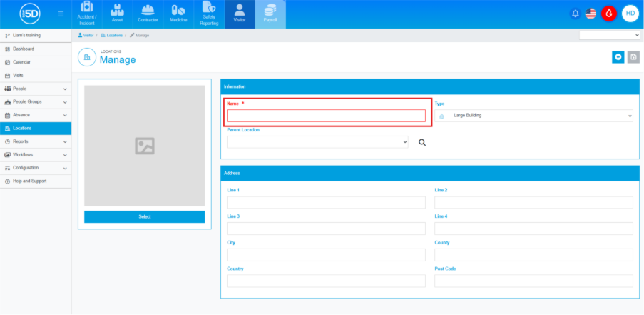The width and height of the screenshot is (644, 315).
Task: Open Calendar from the sidebar
Action: 21,62
